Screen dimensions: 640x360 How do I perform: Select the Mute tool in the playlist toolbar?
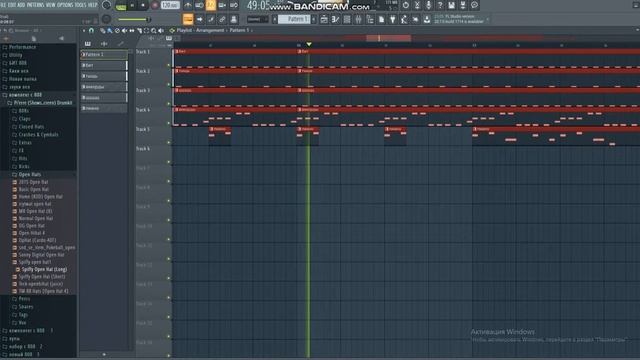(x=124, y=31)
